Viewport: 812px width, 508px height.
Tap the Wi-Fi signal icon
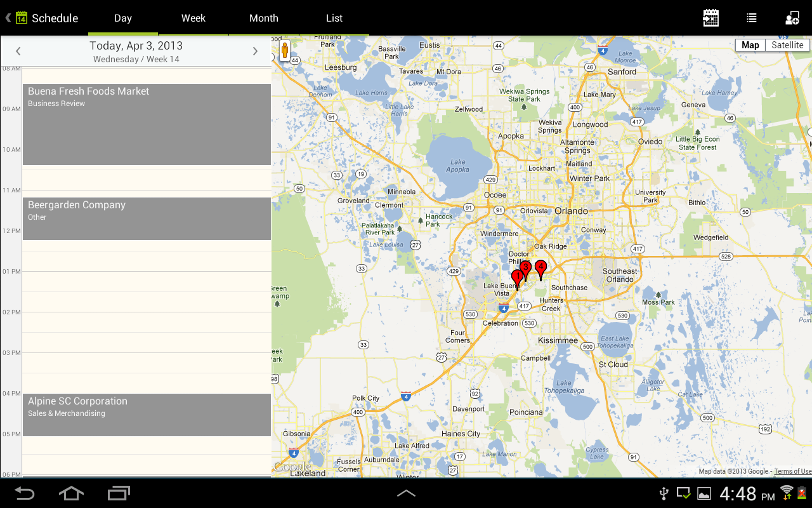(787, 491)
